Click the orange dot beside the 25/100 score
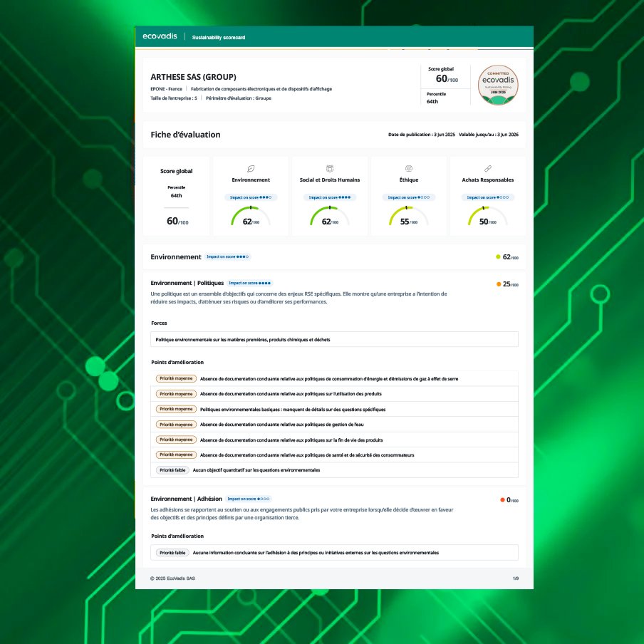Image resolution: width=644 pixels, height=644 pixels. (499, 284)
